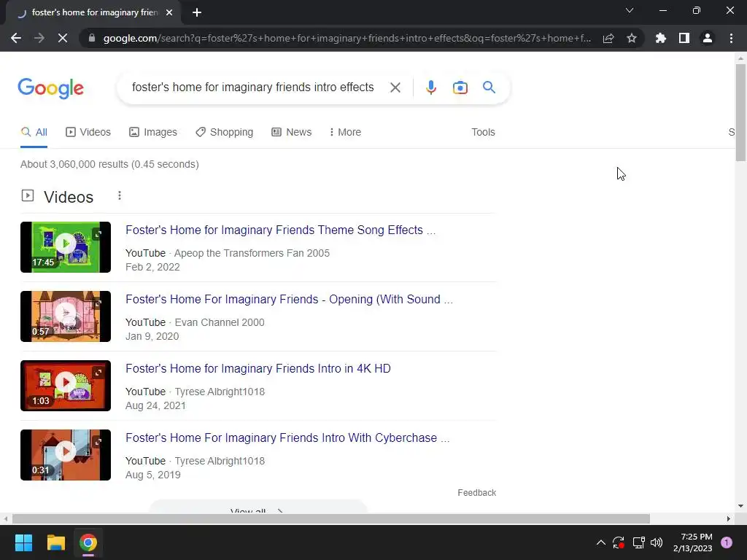Open a new tab with plus
The image size is (747, 560).
197,12
